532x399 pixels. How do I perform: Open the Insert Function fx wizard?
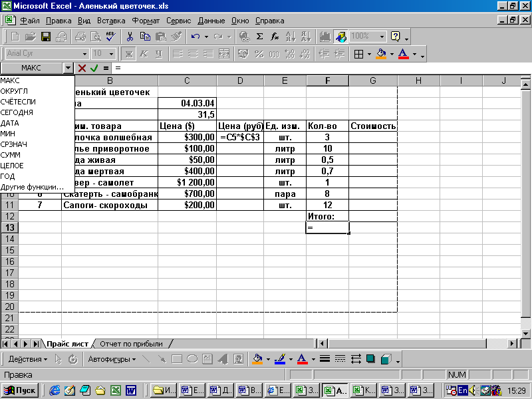(275, 37)
